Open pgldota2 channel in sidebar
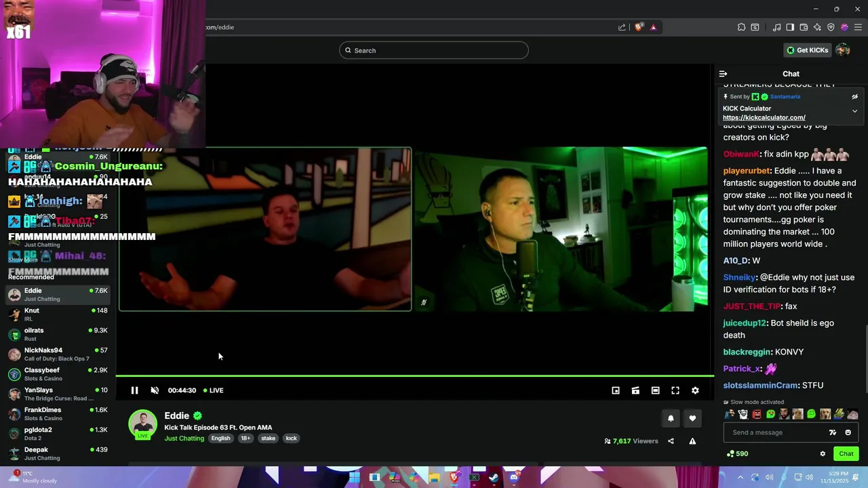 (58, 434)
